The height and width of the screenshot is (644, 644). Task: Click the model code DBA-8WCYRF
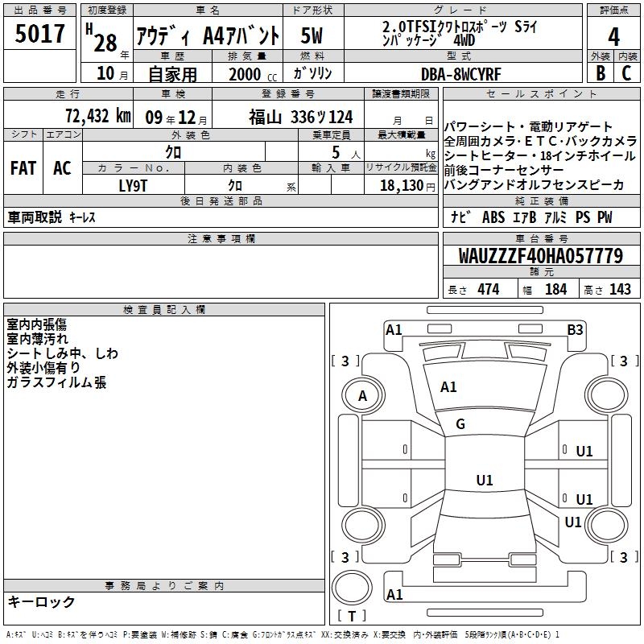(x=460, y=74)
